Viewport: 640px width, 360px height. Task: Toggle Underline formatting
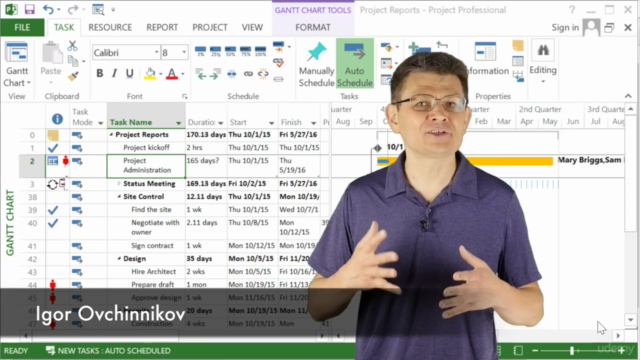129,73
